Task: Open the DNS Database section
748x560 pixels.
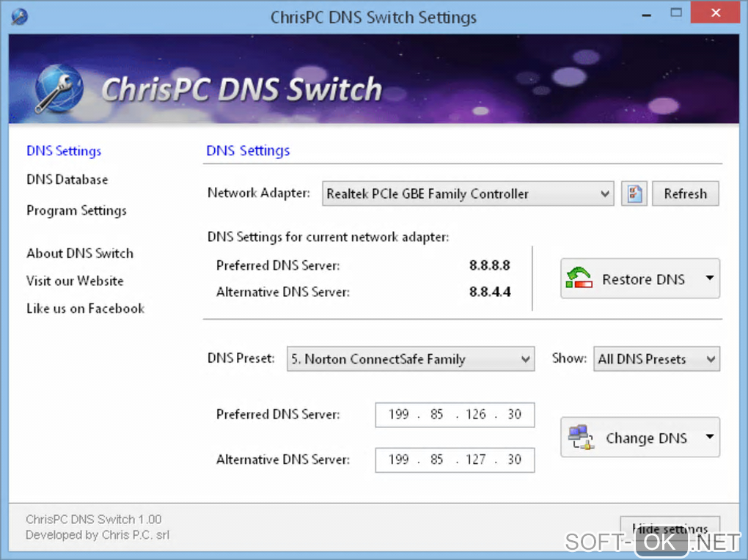Action: [67, 180]
